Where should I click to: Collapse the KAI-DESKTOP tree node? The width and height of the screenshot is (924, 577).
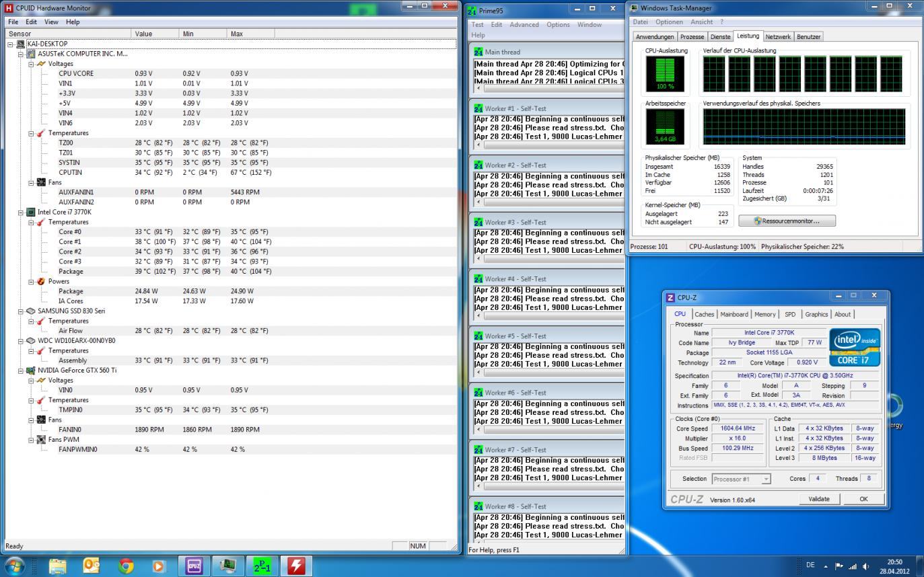click(11, 44)
